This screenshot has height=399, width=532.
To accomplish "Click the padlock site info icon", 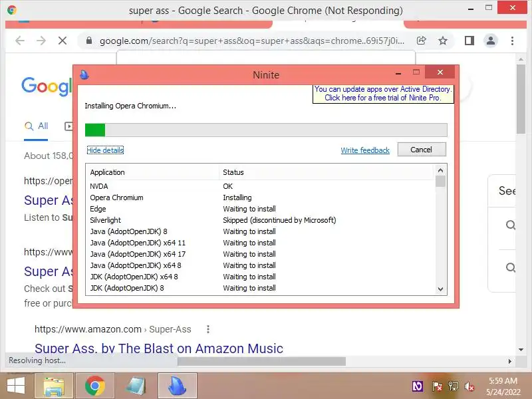I will (x=89, y=41).
